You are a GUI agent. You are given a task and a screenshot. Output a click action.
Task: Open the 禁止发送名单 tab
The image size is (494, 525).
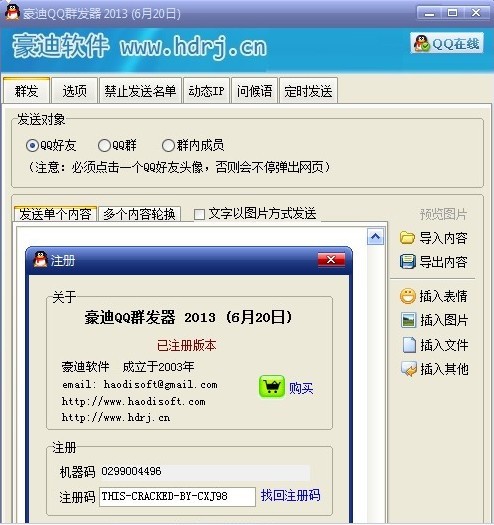pyautogui.click(x=140, y=91)
